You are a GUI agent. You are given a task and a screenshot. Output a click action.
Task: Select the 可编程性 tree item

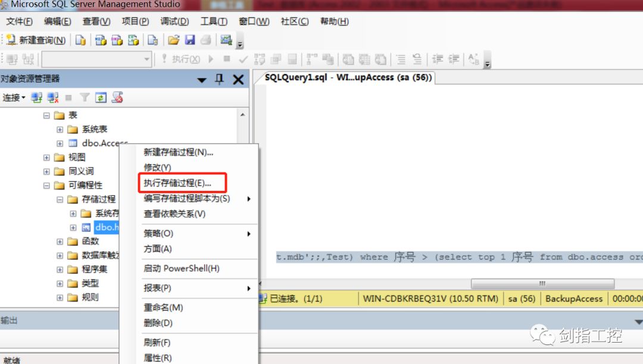(85, 186)
